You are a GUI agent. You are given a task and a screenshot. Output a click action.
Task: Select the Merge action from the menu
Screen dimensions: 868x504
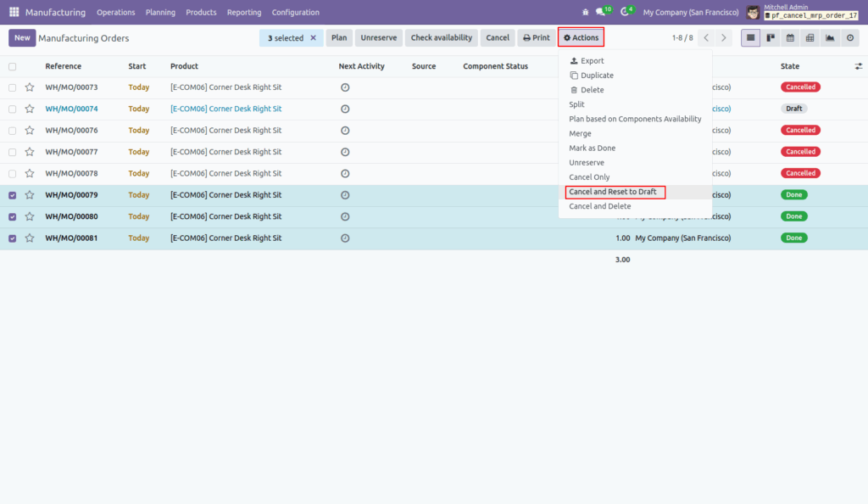580,133
